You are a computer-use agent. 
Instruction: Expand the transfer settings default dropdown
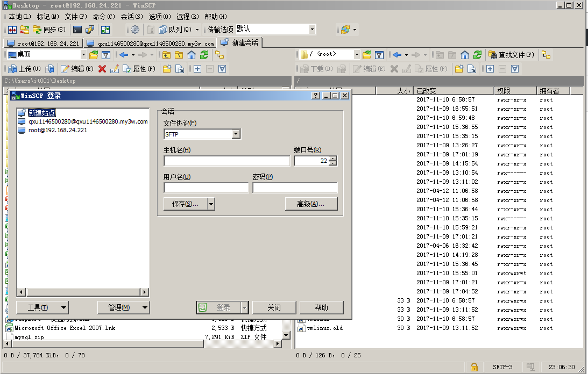coord(312,29)
